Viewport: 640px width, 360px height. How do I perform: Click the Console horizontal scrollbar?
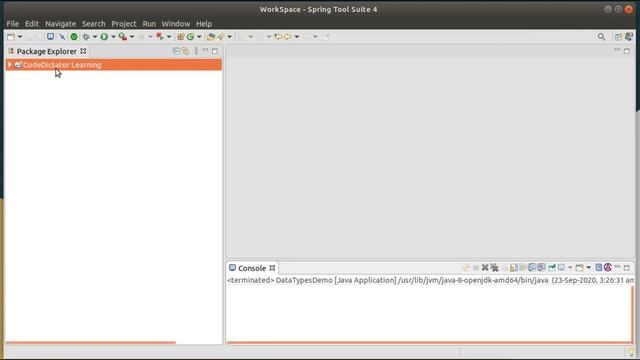click(x=428, y=342)
